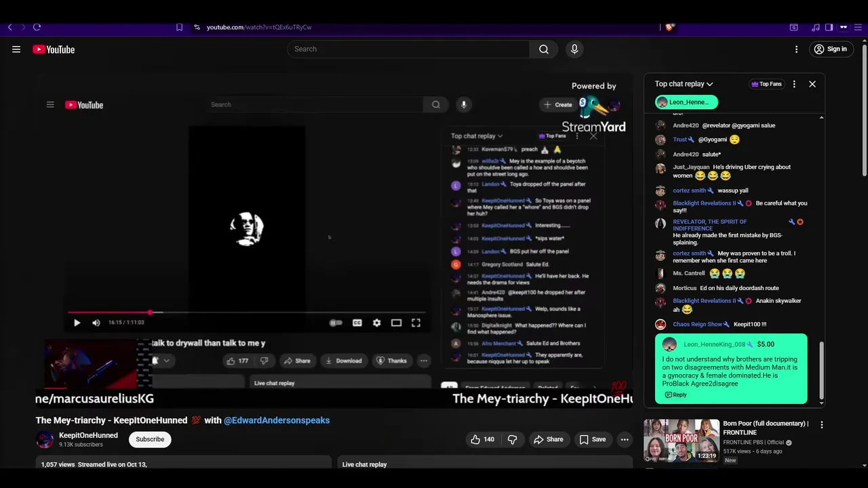Open the KeepitOneHunned channel avatar
The width and height of the screenshot is (868, 488).
pos(45,439)
